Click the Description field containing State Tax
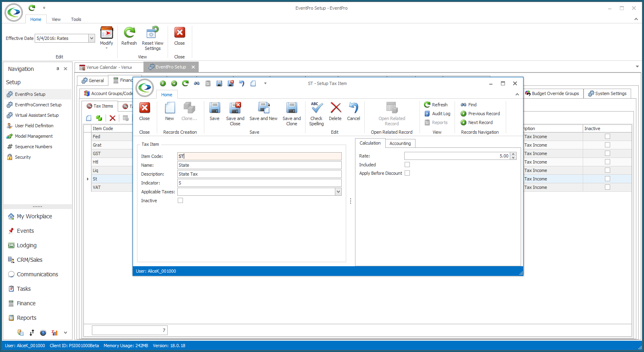 pyautogui.click(x=259, y=174)
